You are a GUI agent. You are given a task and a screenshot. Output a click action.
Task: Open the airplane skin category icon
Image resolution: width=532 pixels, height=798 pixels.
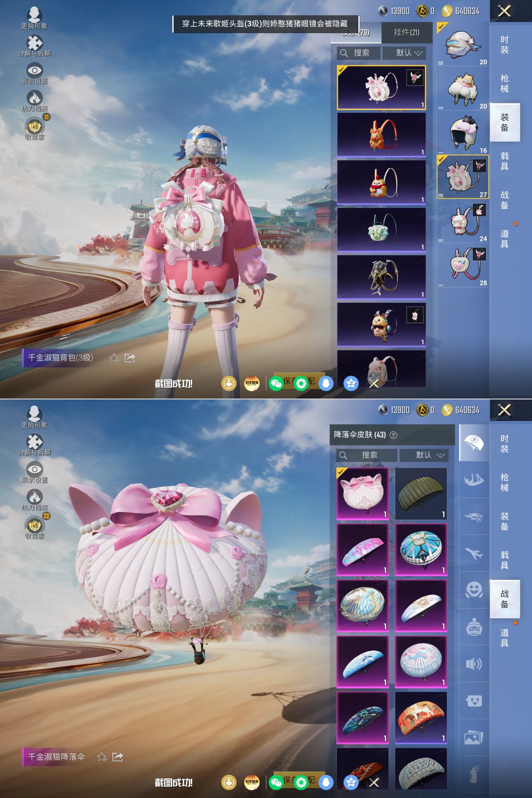474,553
